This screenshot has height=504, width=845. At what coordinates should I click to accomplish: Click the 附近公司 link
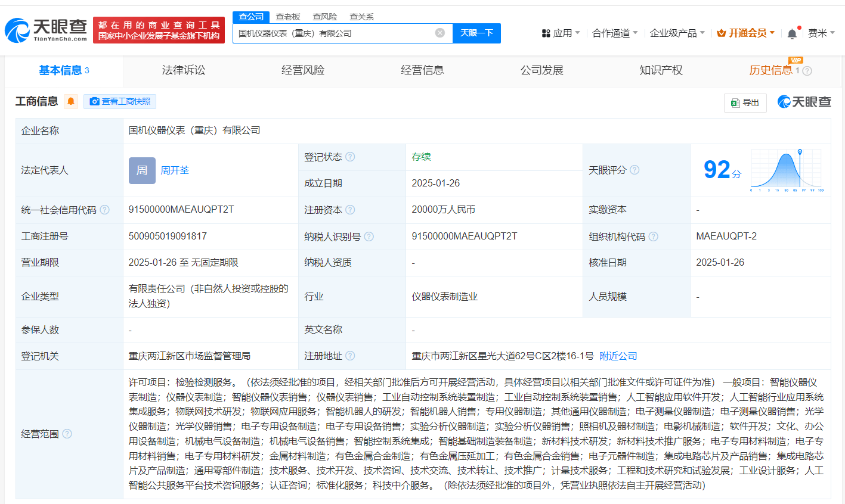click(618, 356)
